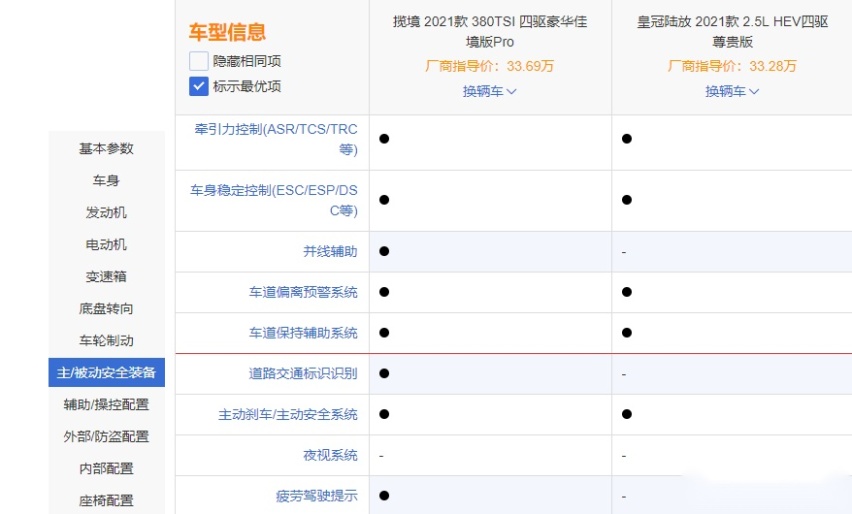Click 皇冠陆放 dot in 车身稳定控制 row
The width and height of the screenshot is (852, 514).
coord(627,200)
